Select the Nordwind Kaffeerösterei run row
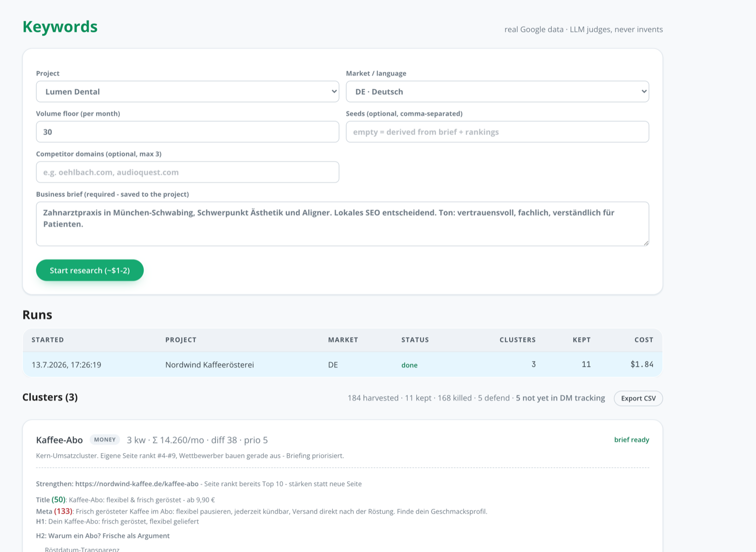This screenshot has width=756, height=552. [x=342, y=364]
